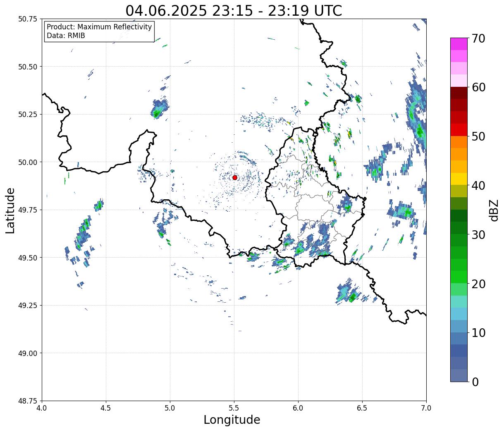This screenshot has height=430, width=504.
Task: Pick the topmost magenta colorbar segment
Action: click(x=459, y=44)
